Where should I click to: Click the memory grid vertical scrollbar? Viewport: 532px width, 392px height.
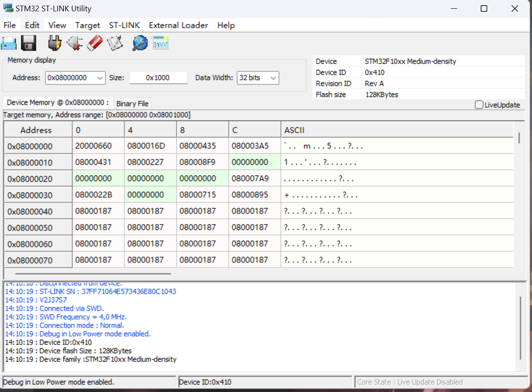click(519, 138)
